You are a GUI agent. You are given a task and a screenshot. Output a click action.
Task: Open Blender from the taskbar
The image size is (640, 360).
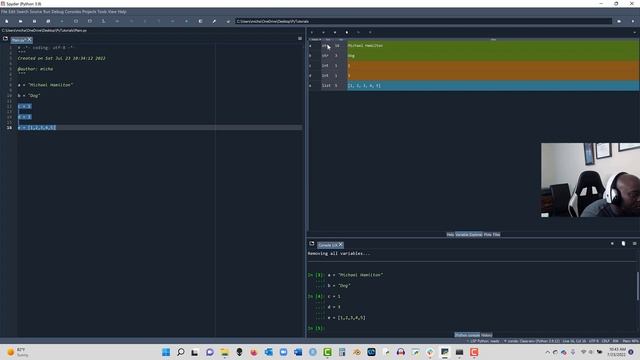coord(357,352)
